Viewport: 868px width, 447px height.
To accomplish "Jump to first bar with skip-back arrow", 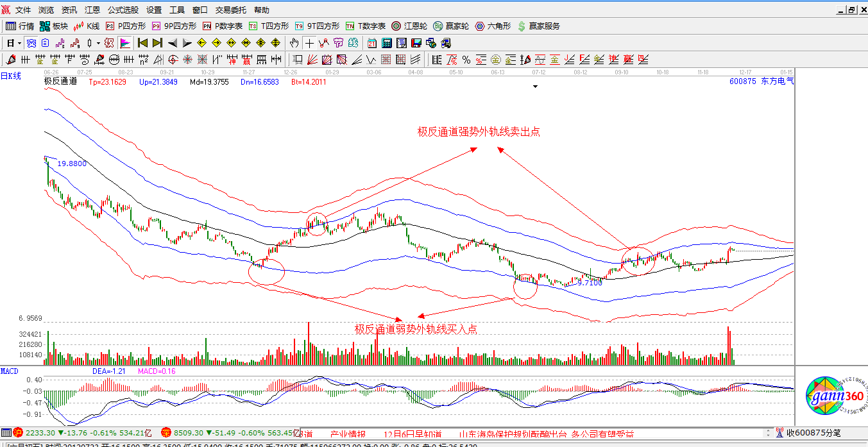I will [x=142, y=43].
